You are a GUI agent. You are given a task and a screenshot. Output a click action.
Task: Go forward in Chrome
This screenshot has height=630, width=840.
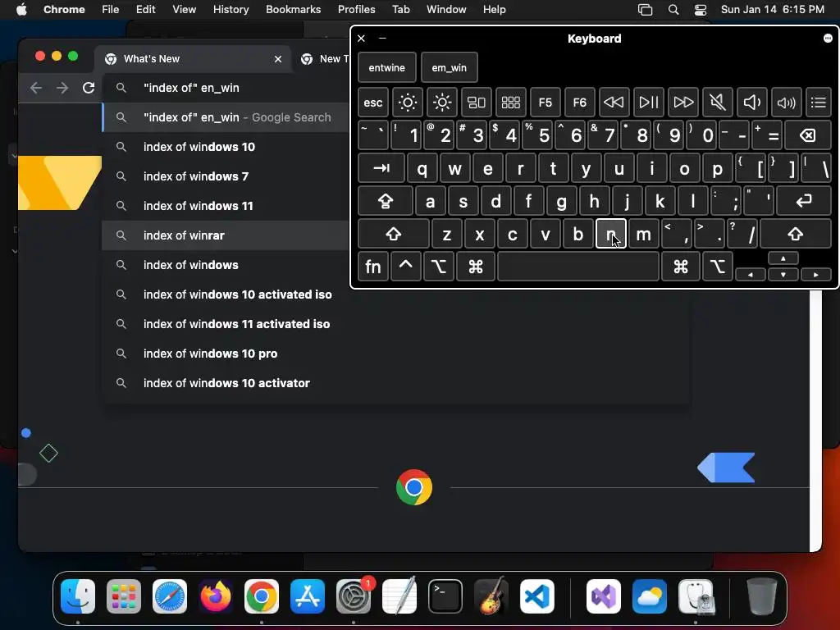click(62, 88)
